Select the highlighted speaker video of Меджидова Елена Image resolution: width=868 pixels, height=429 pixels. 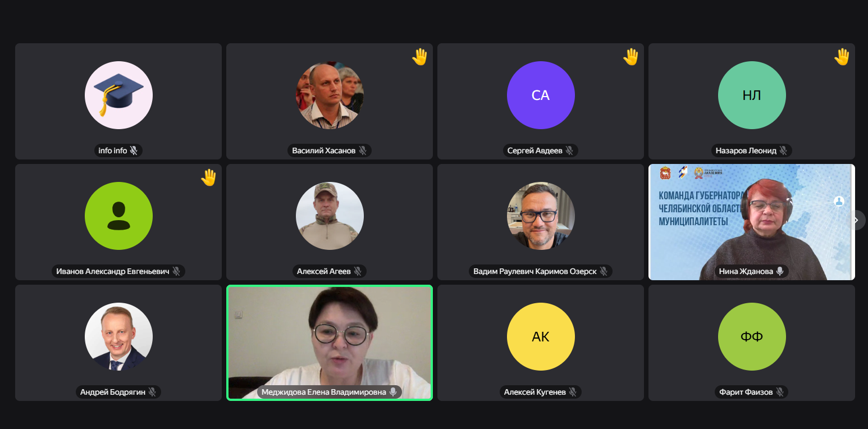click(330, 343)
